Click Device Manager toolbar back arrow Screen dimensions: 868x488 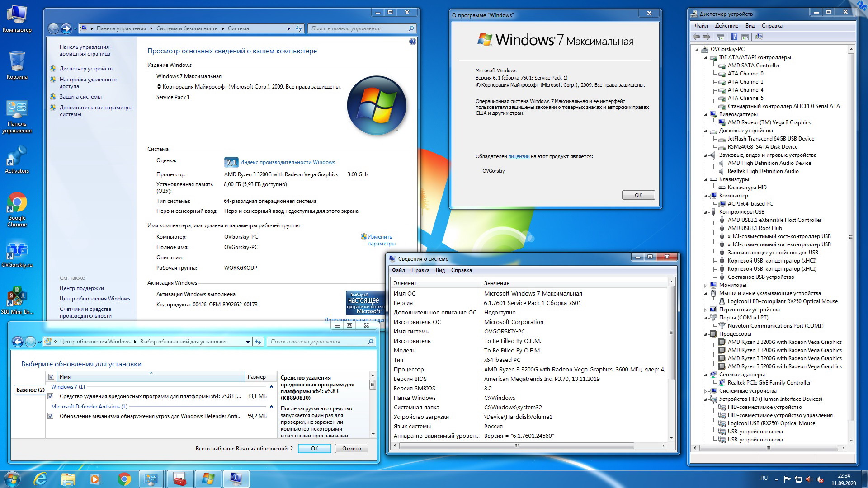(x=696, y=37)
